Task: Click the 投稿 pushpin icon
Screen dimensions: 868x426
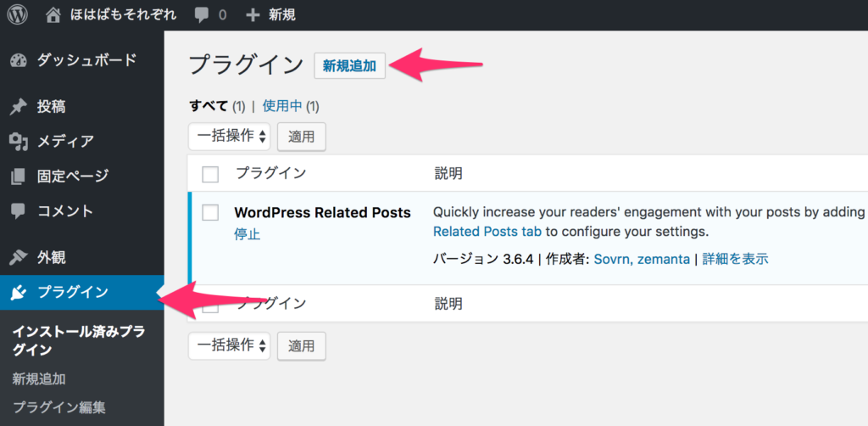Action: 19,107
